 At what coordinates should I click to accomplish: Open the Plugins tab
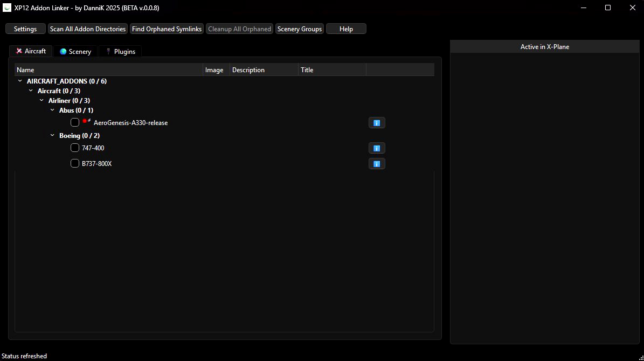120,51
